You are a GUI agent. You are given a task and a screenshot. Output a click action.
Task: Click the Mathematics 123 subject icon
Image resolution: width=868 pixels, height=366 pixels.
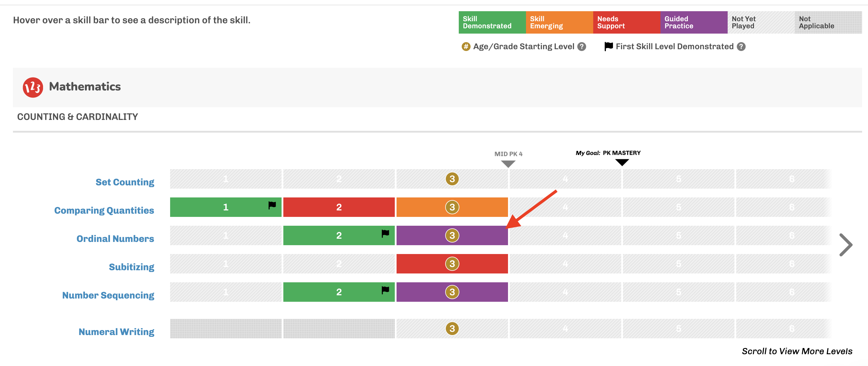pyautogui.click(x=33, y=87)
